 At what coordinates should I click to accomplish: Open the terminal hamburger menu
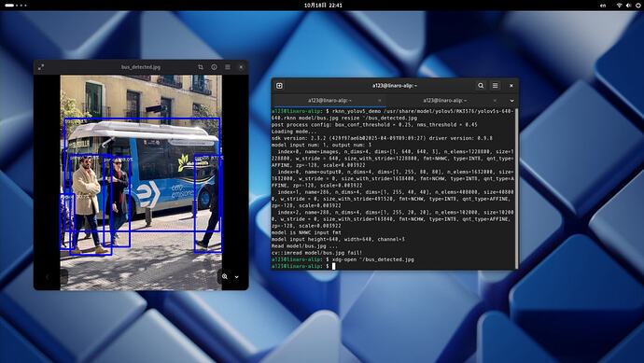tap(495, 86)
